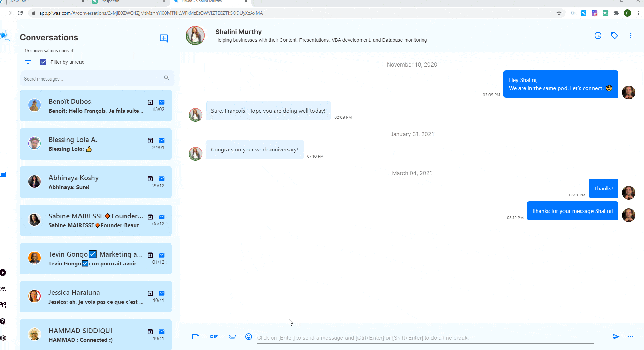Click calendar icon on Jessica Haraluna row
Screen dimensions: 644x350
(150, 293)
